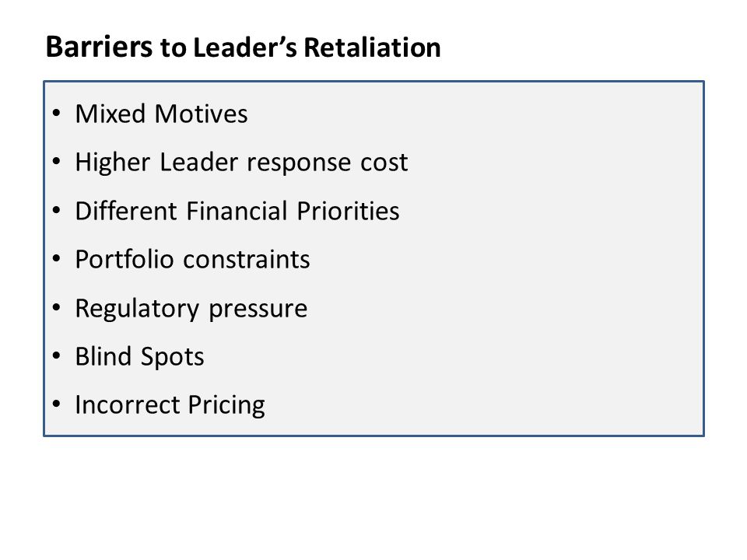Click the word Priorities in the third bullet
Screen dimensions: 747x560
348,211
